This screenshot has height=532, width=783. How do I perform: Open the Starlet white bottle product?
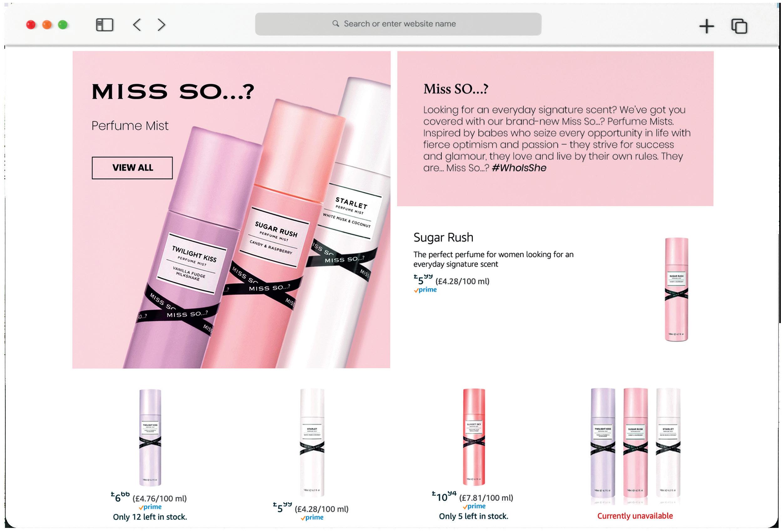tap(312, 443)
